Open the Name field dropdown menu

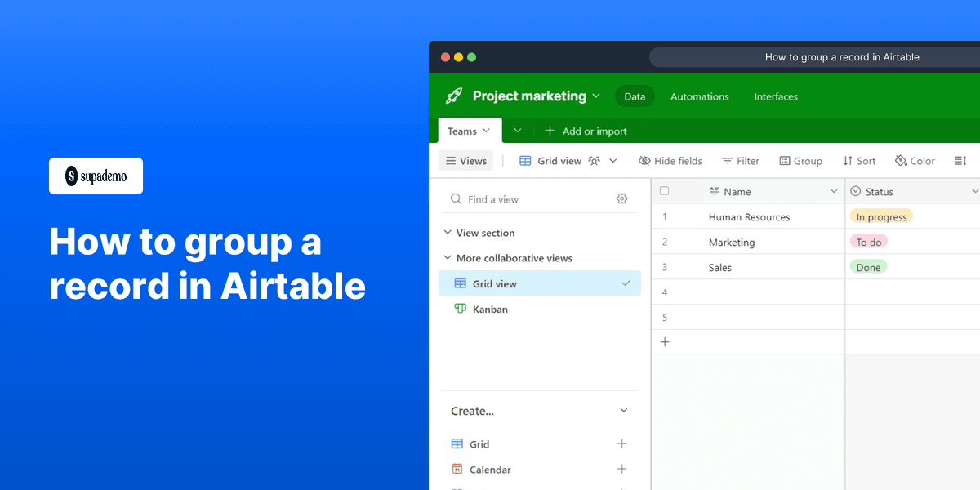coord(834,191)
